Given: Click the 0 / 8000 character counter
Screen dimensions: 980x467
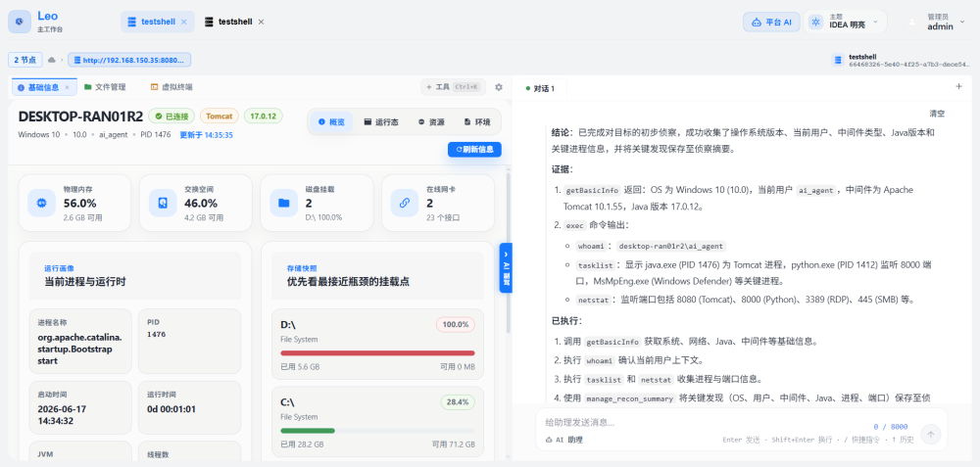Looking at the screenshot, I should pyautogui.click(x=891, y=427).
